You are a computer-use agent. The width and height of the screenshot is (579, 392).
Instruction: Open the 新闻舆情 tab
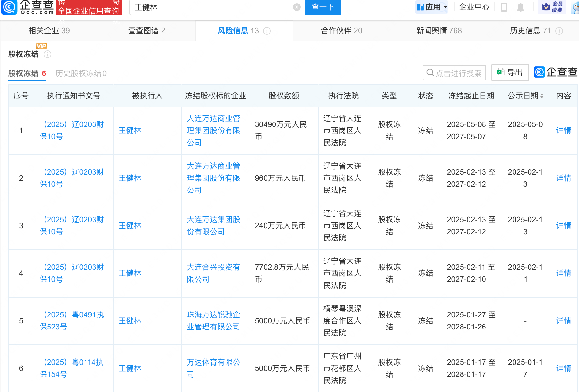click(439, 31)
